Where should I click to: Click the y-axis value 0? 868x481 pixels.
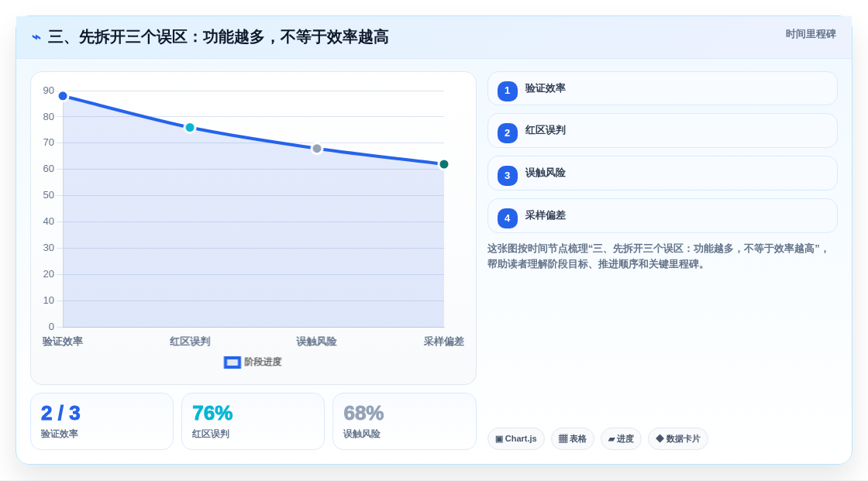[51, 327]
